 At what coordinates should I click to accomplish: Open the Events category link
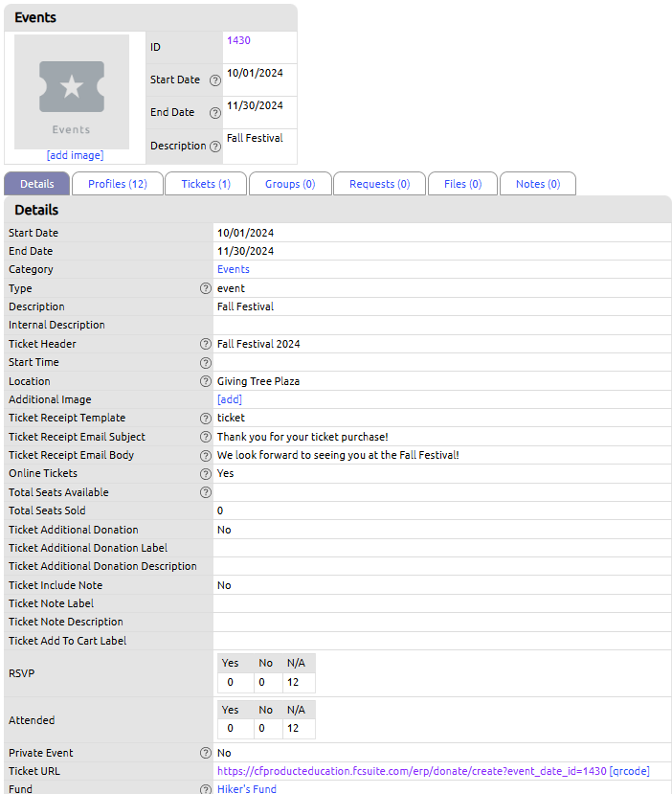(x=234, y=269)
